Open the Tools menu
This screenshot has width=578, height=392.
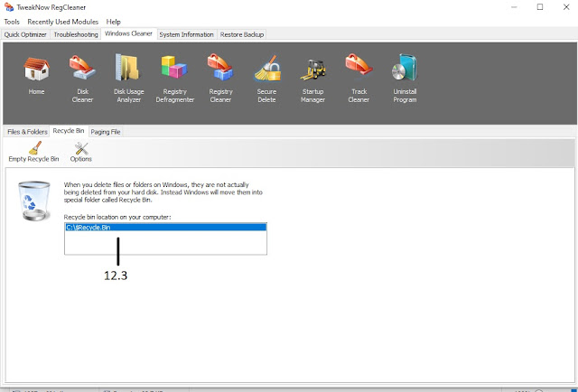pos(12,22)
